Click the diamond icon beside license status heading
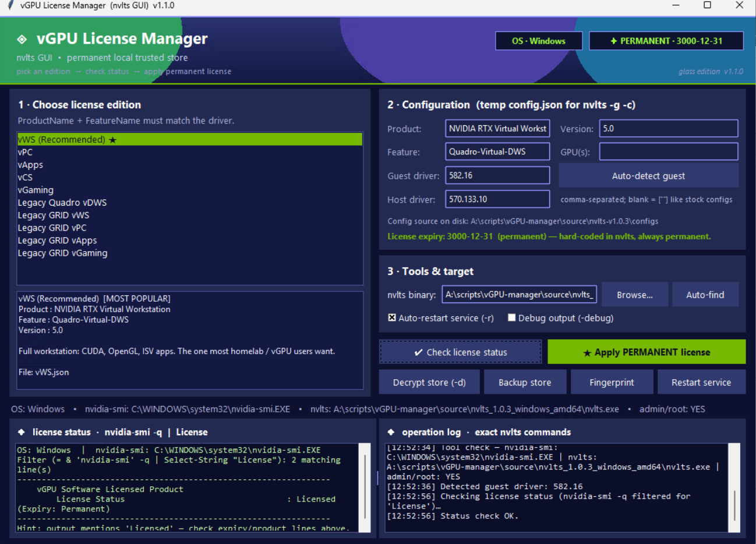This screenshot has height=544, width=756. pyautogui.click(x=22, y=432)
